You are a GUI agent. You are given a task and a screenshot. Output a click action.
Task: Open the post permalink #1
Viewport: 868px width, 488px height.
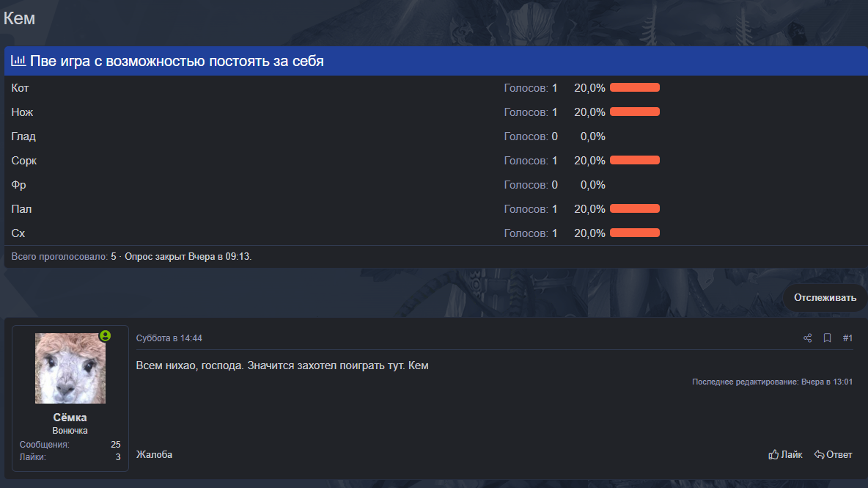(x=847, y=338)
